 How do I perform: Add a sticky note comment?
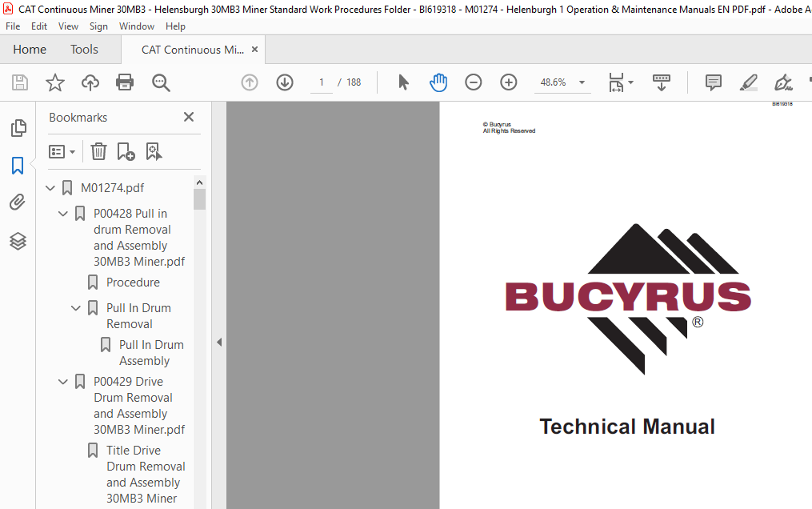714,82
